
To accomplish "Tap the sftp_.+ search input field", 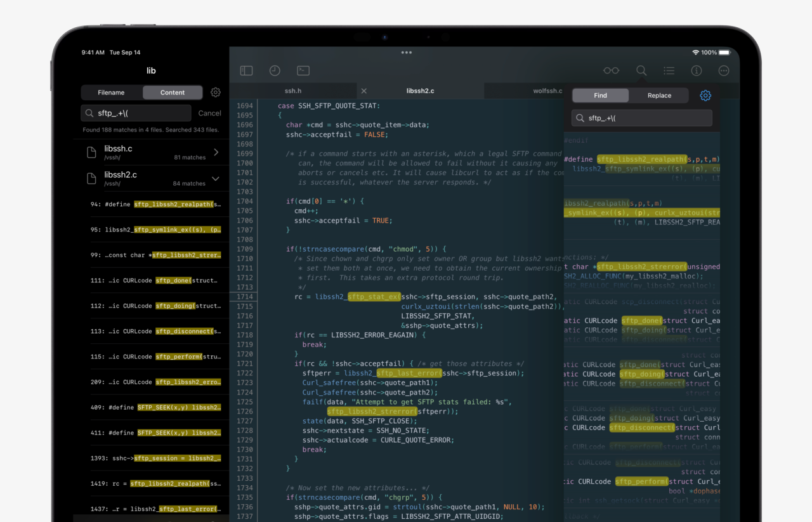I will tap(136, 113).
